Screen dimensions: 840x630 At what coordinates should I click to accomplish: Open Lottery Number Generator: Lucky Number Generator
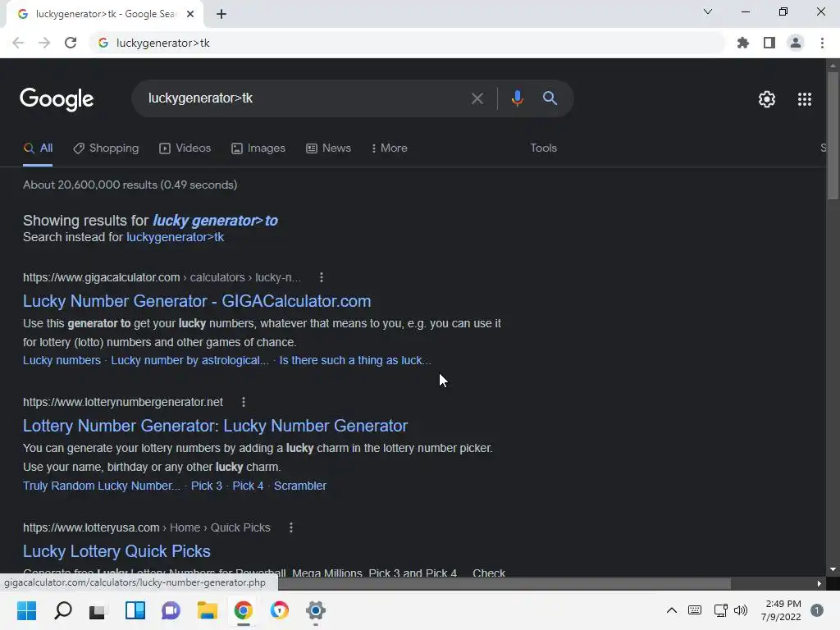coord(216,426)
